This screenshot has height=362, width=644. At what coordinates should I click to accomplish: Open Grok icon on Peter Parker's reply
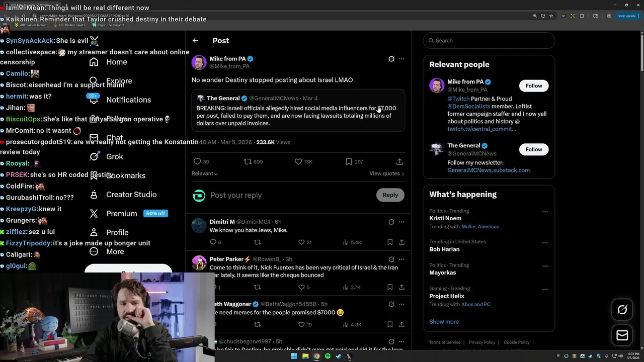pyautogui.click(x=391, y=259)
